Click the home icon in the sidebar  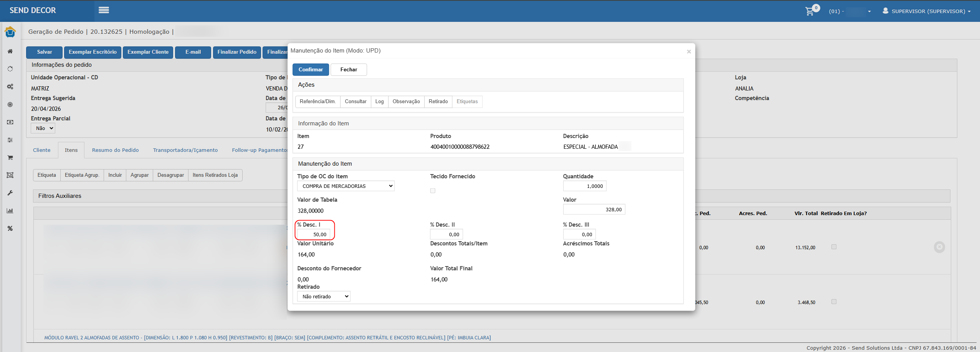coord(10,51)
